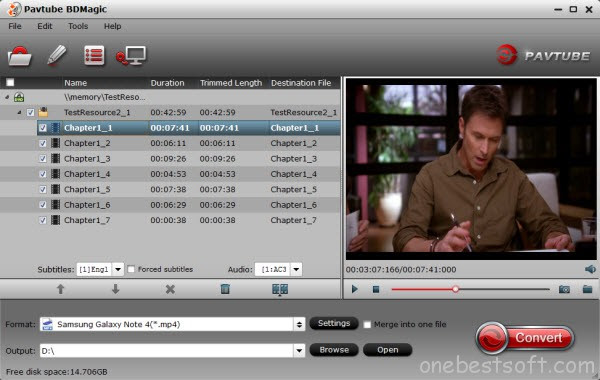
Task: Uncheck the Chapter1_5 checkbox
Action: click(x=43, y=189)
